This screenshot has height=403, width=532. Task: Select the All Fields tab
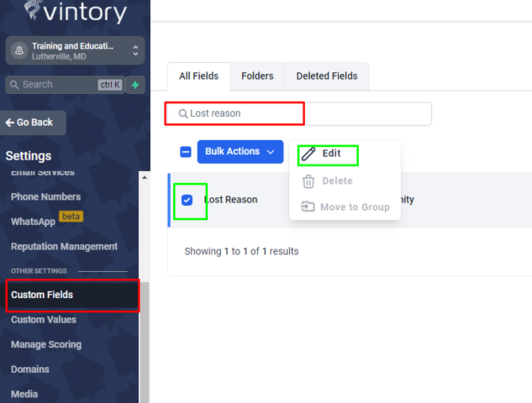tap(199, 76)
